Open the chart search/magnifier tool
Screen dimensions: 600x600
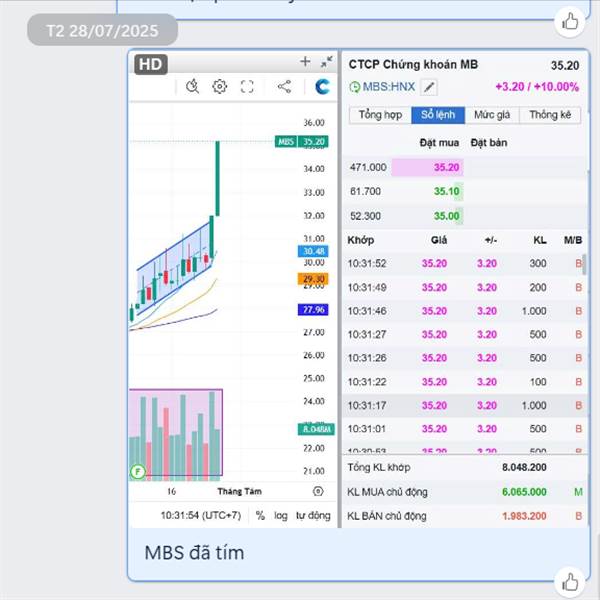[192, 86]
